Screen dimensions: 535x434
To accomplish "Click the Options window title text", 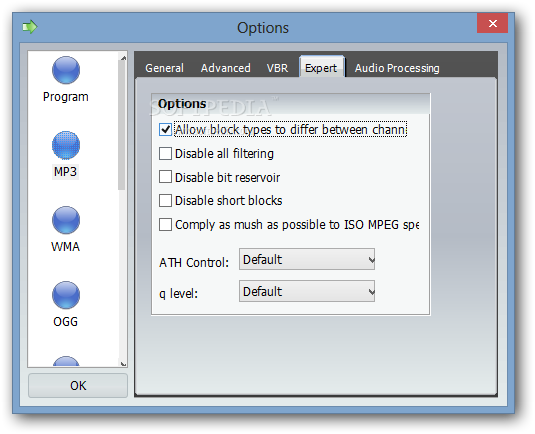I will point(263,28).
